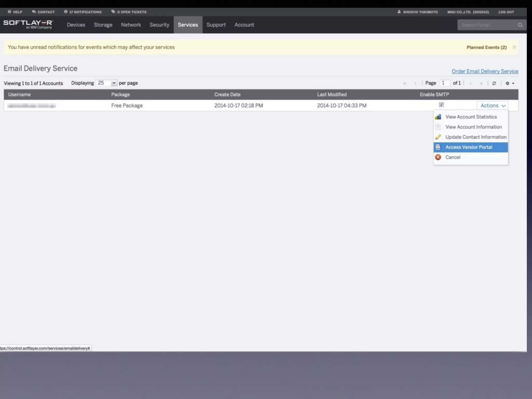Screen dimensions: 532x399
Task: Open Planned Events (2)
Action: [487, 47]
